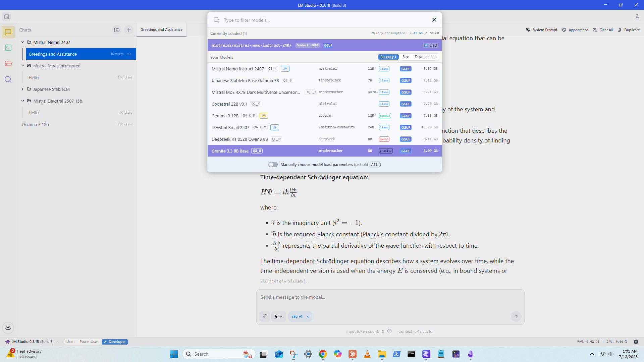Toggle manually choose model load parameters

click(x=273, y=165)
